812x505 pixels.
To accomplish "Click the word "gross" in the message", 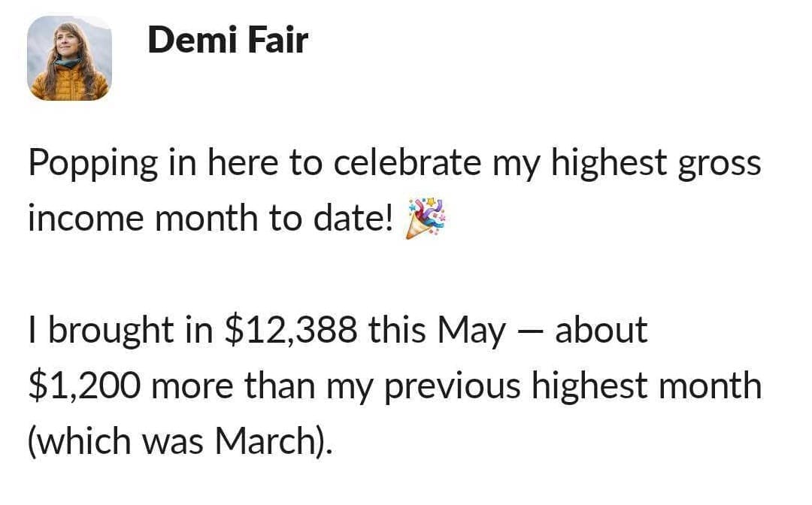I will coord(719,163).
